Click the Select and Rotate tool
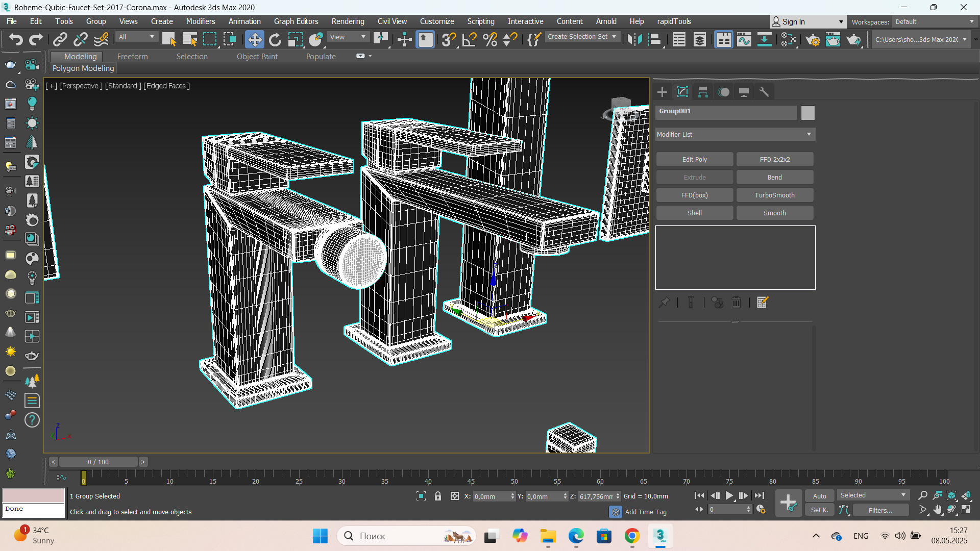This screenshot has height=551, width=980. tap(275, 39)
